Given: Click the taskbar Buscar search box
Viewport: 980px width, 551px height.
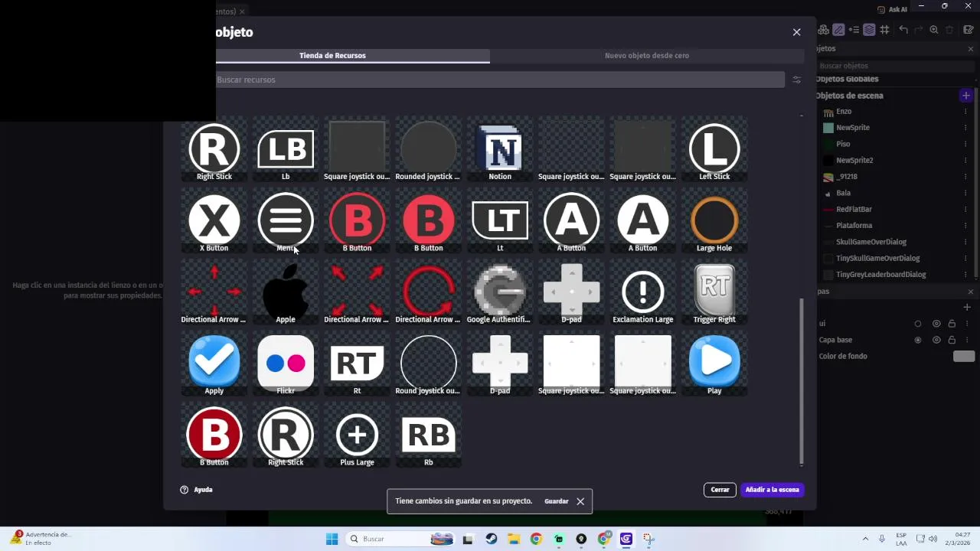Looking at the screenshot, I should coord(400,539).
